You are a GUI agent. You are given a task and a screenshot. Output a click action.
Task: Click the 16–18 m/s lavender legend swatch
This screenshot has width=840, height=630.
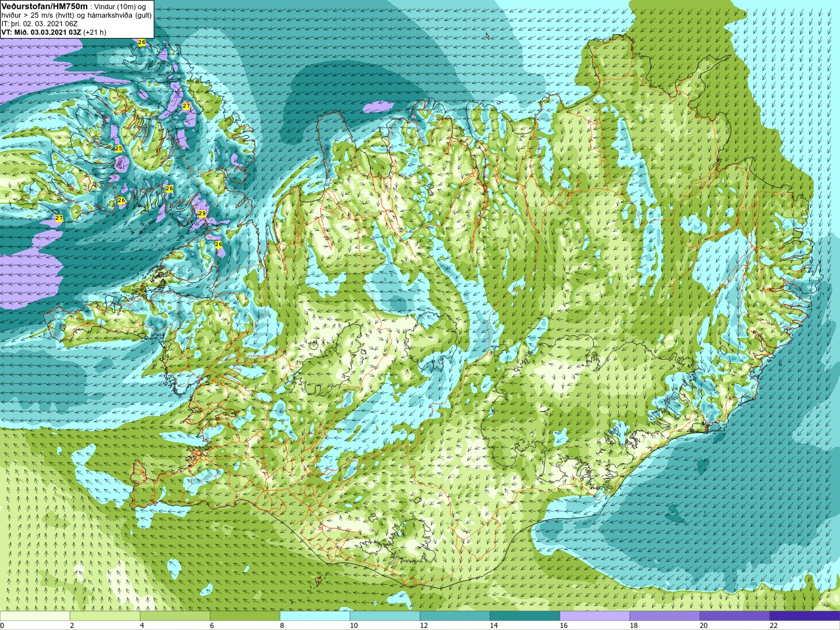click(595, 616)
